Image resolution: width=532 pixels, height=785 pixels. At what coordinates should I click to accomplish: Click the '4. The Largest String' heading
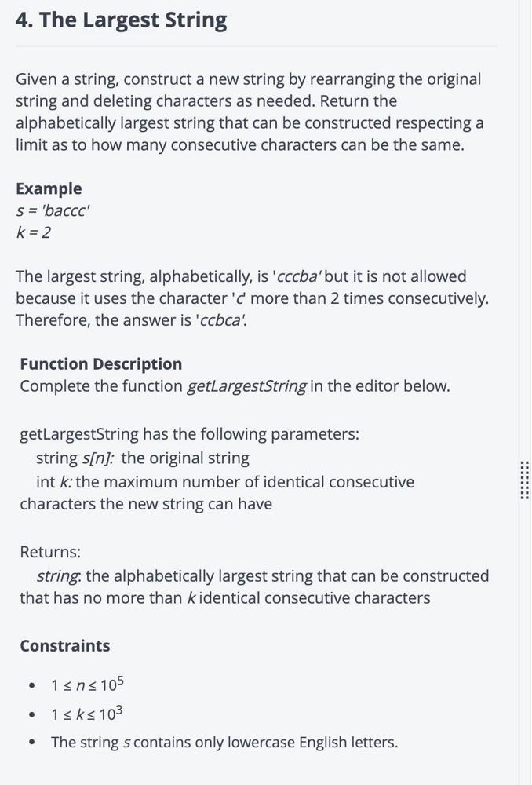[121, 20]
